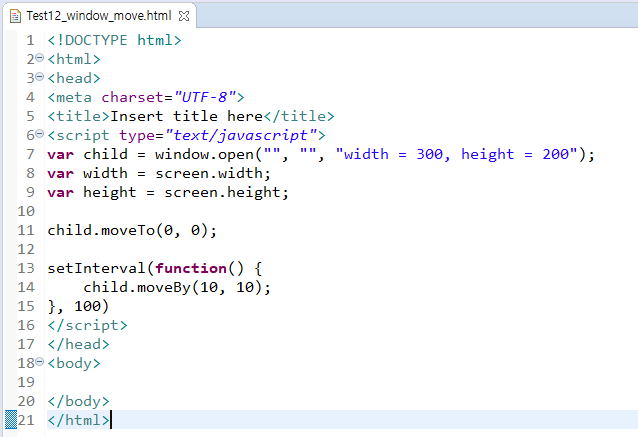The image size is (638, 437).
Task: Click screen.height on line 9
Action: (223, 192)
